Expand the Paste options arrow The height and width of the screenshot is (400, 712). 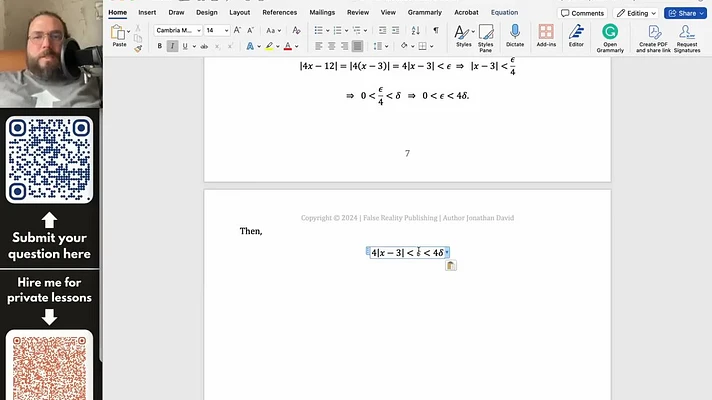tap(129, 32)
